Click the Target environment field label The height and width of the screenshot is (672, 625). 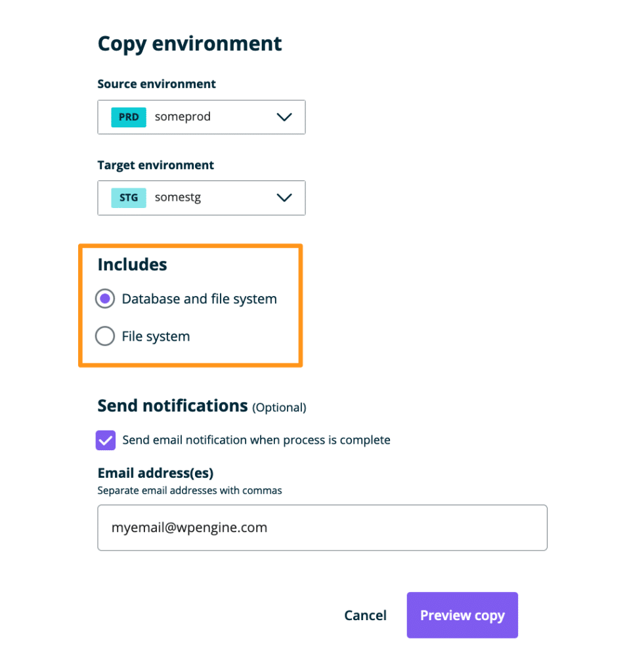[x=156, y=165]
